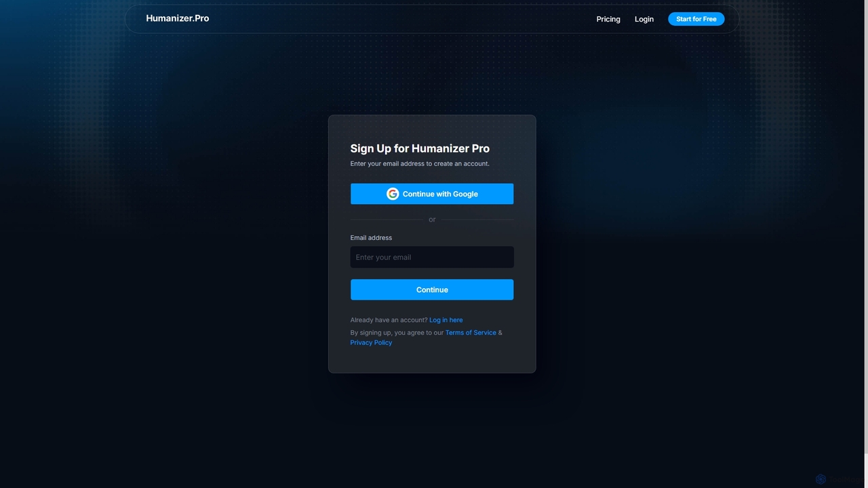Click the Sign Up for Humanizer Pro heading
This screenshot has height=488, width=868.
[420, 148]
